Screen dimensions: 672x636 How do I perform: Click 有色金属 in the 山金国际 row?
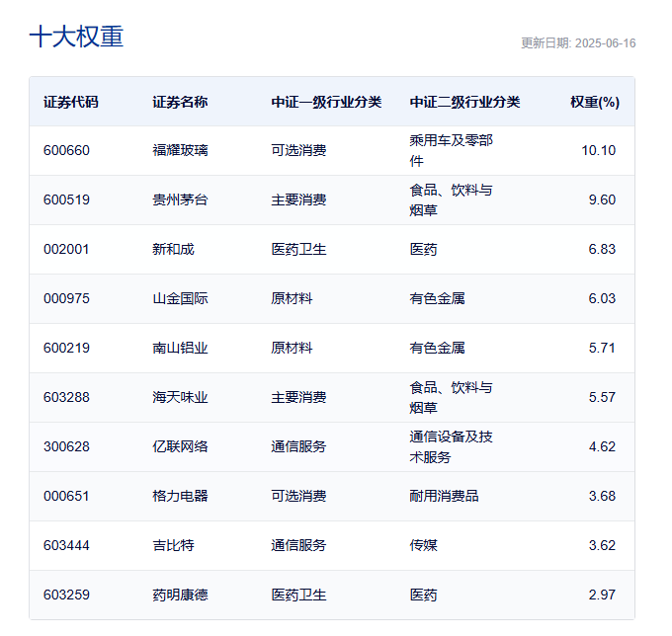(437, 298)
